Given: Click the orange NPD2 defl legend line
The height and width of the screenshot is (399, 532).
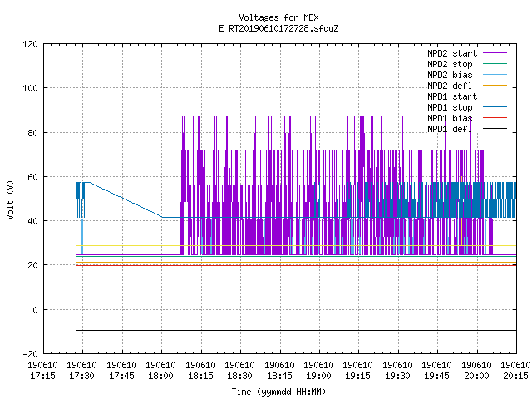Looking at the screenshot, I should (495, 85).
